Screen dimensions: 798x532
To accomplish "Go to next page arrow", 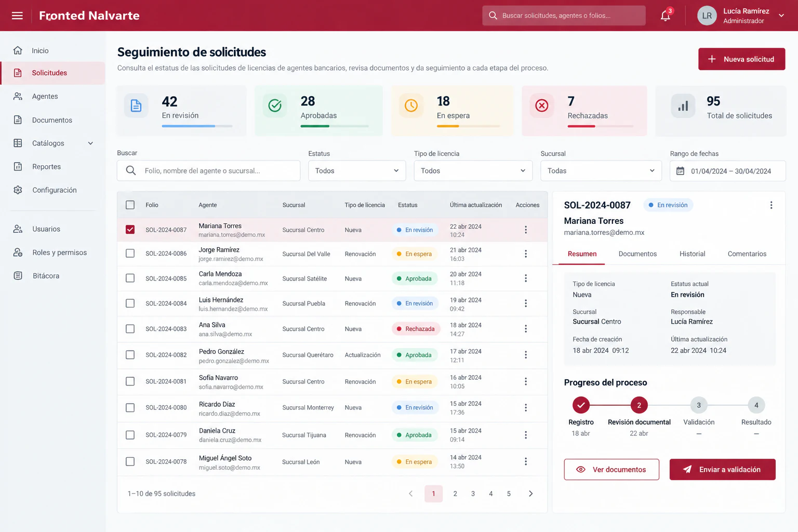I will pos(530,494).
